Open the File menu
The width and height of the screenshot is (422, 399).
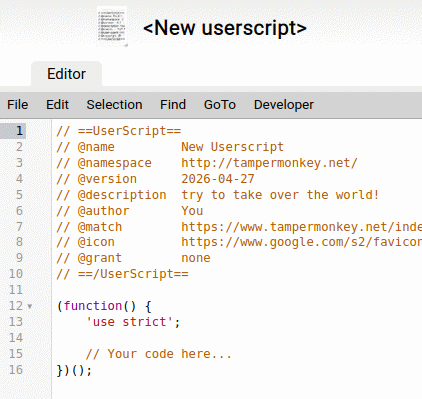point(18,105)
